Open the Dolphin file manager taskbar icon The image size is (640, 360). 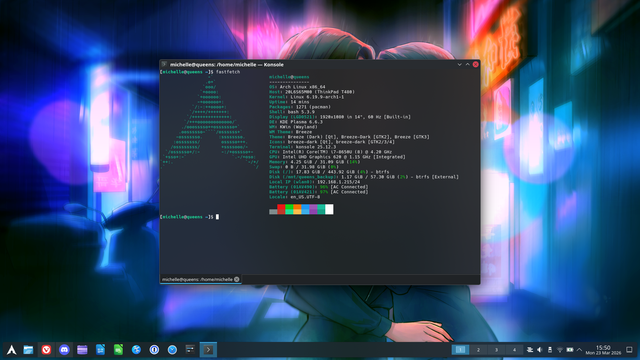click(28, 350)
